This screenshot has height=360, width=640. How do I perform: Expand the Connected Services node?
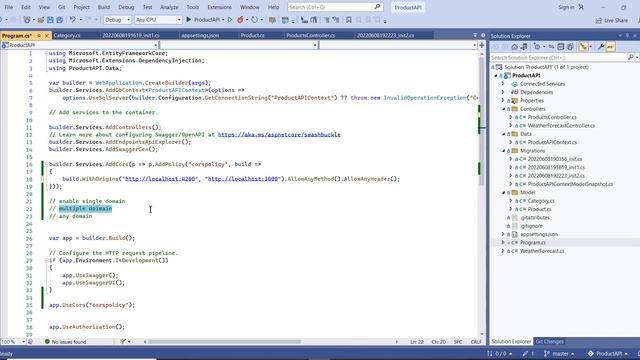[x=503, y=84]
